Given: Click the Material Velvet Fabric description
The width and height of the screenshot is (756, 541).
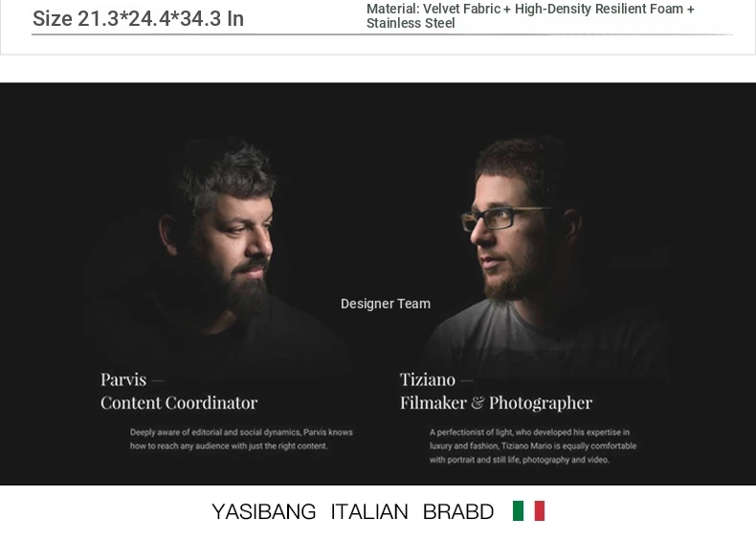Looking at the screenshot, I should 530,16.
